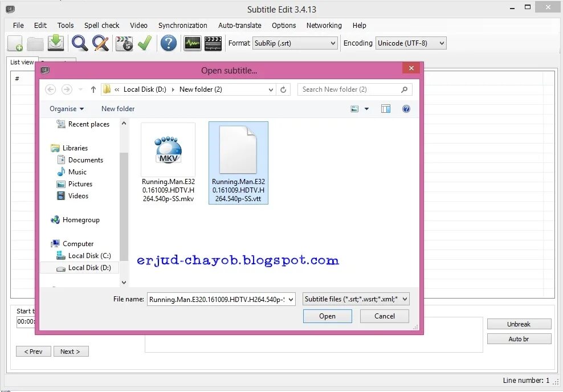Open the Subtitle files type filter
Image resolution: width=563 pixels, height=392 pixels.
pyautogui.click(x=356, y=299)
